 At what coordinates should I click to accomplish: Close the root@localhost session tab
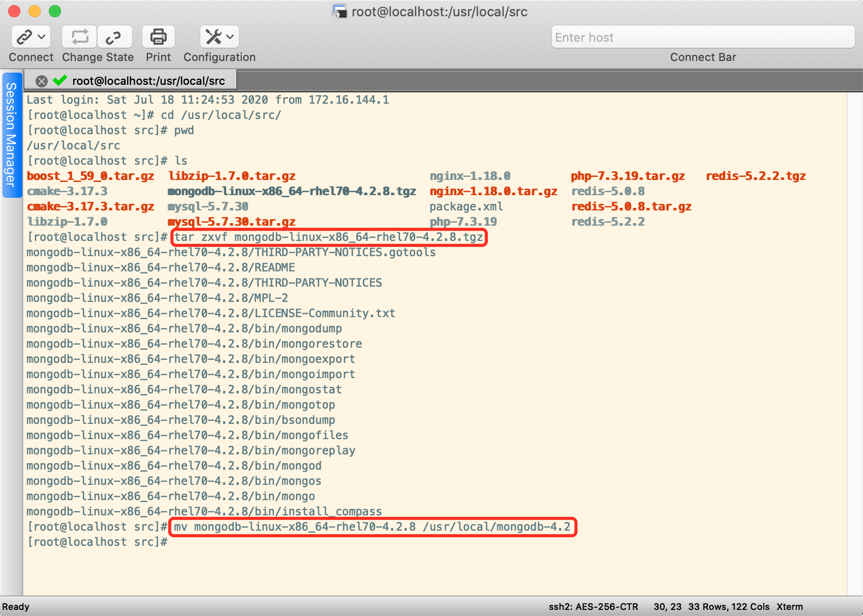click(42, 81)
